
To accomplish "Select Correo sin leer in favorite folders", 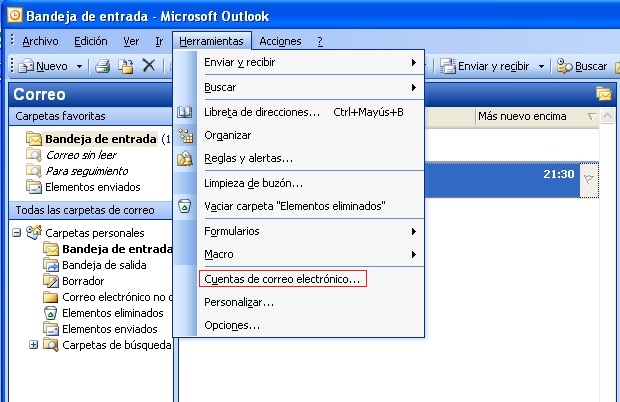I will click(80, 155).
